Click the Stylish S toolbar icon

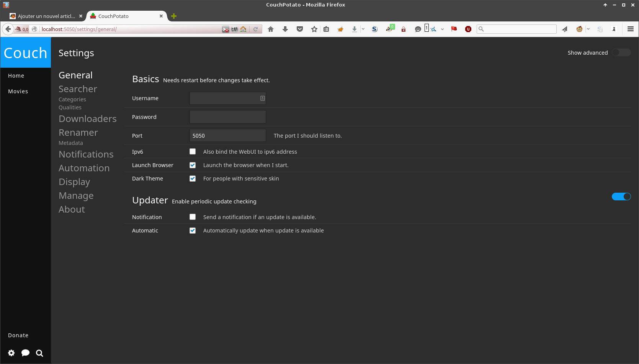(374, 29)
